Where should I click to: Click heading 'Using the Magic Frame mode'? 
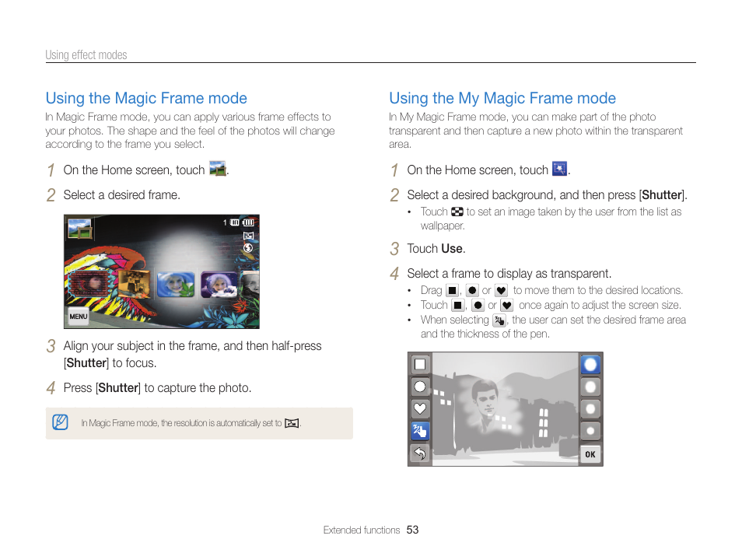pos(146,98)
